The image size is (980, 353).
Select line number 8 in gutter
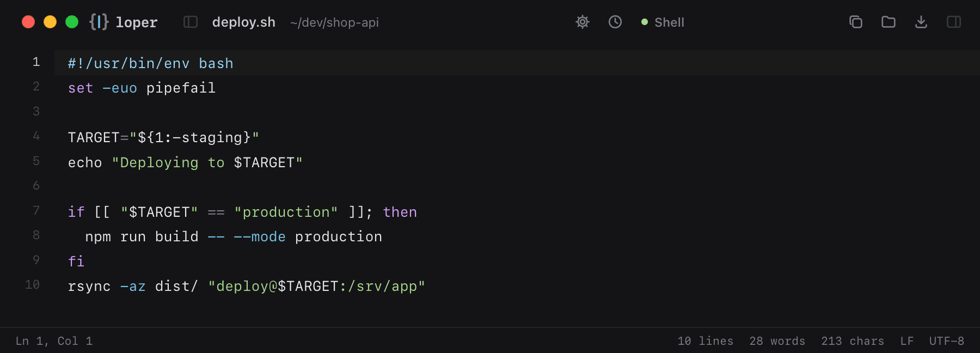pyautogui.click(x=36, y=235)
